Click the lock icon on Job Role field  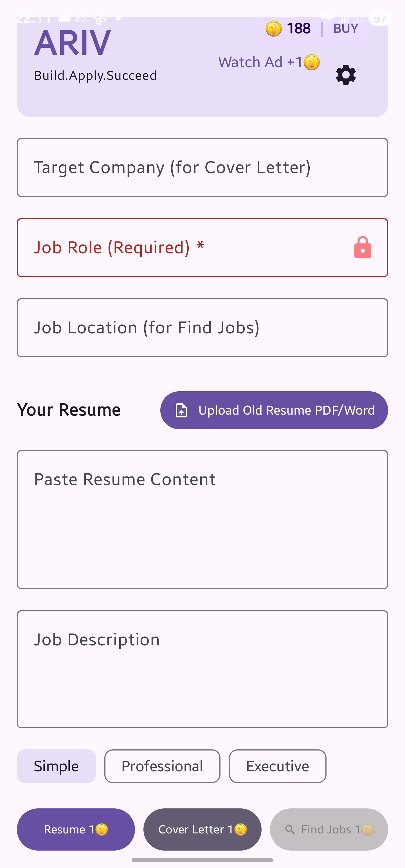pos(362,247)
